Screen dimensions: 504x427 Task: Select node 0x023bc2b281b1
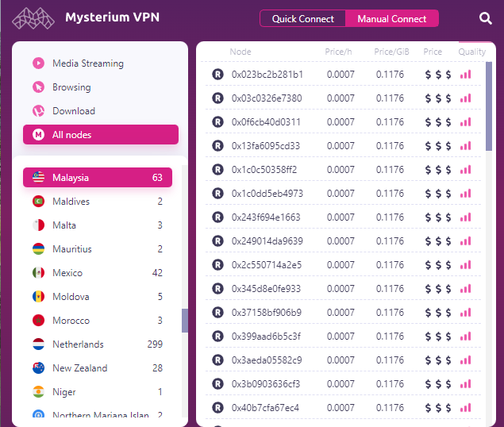pos(344,75)
